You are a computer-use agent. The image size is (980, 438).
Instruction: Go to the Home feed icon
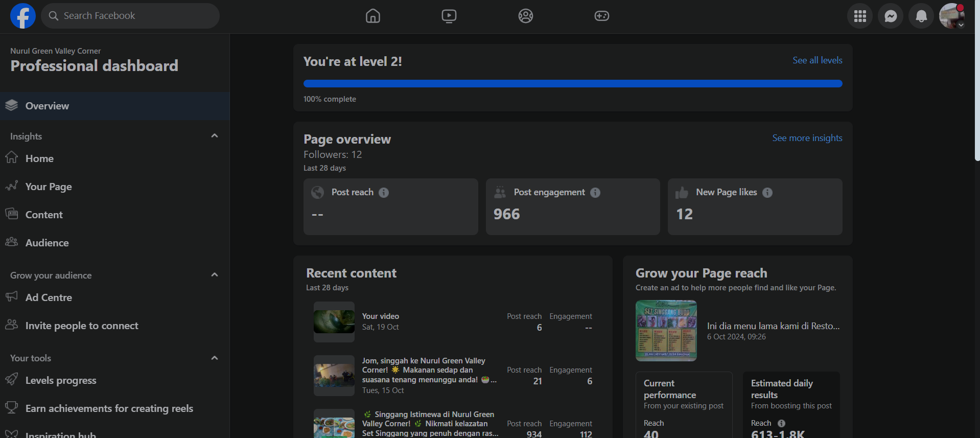(x=373, y=16)
